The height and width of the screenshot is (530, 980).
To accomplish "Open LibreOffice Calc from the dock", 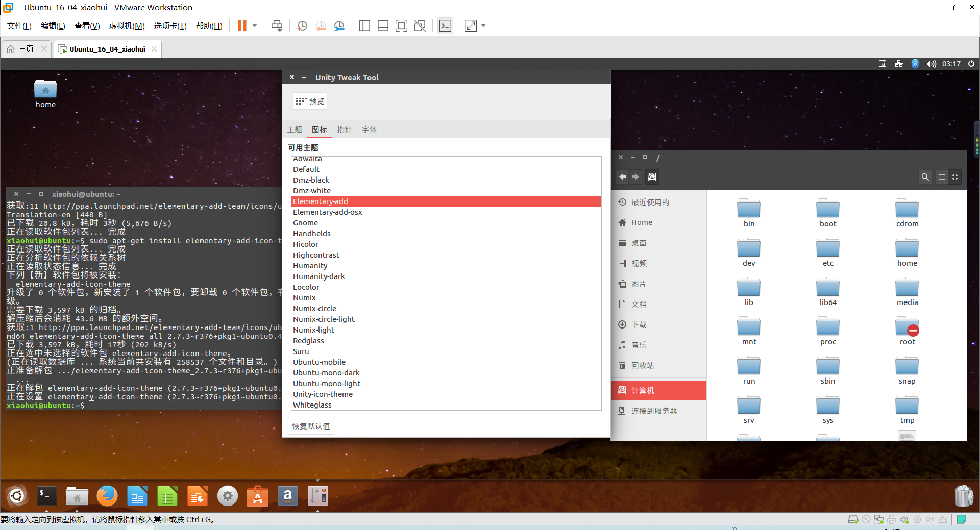I will tap(167, 495).
